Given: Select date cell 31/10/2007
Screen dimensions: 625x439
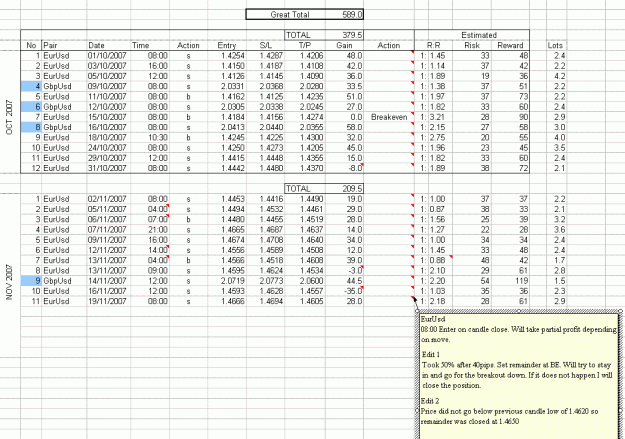Looking at the screenshot, I should point(108,168).
